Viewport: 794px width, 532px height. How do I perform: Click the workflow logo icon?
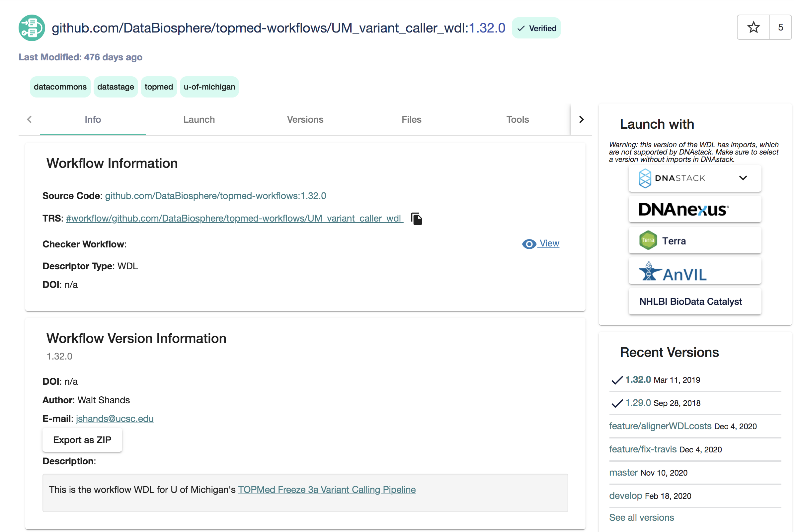coord(31,28)
